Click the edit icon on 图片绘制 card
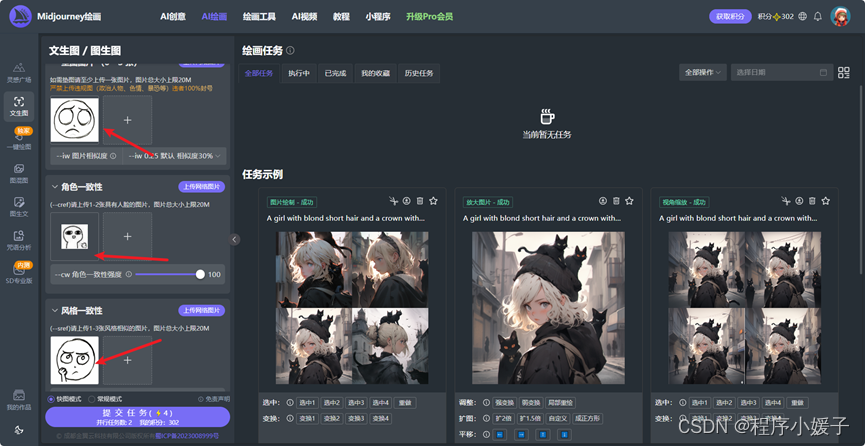 393,201
